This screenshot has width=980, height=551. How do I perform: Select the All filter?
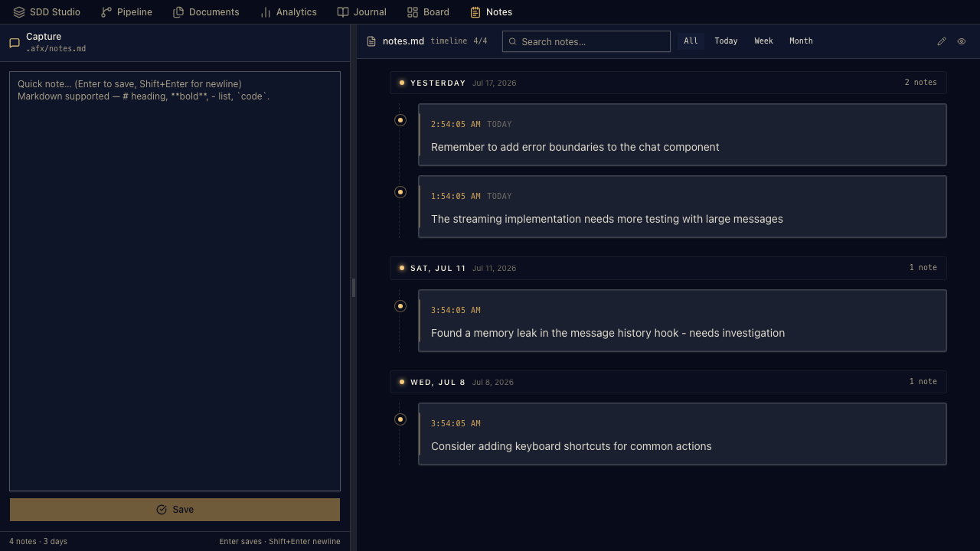[691, 41]
